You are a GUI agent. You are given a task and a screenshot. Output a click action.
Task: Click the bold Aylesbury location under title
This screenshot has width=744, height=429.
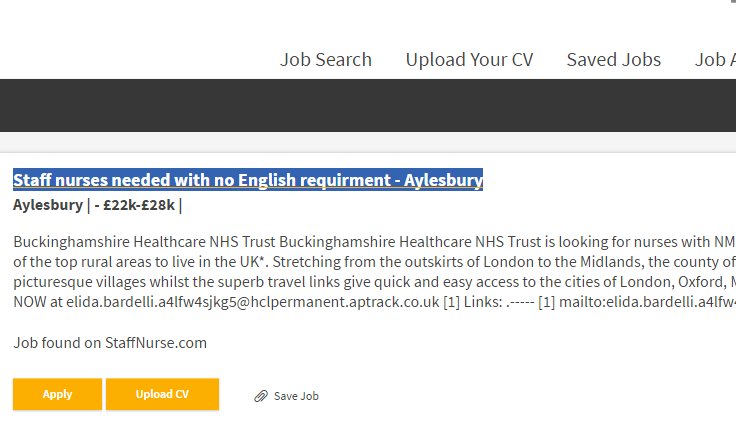[x=48, y=205]
